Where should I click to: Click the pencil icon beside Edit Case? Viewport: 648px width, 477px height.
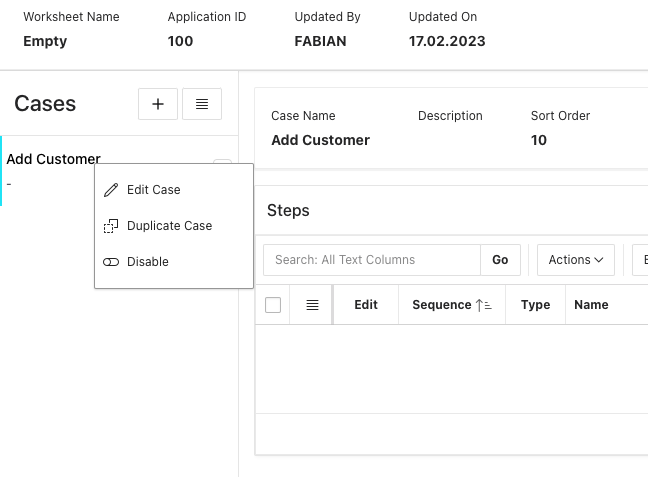click(x=111, y=190)
